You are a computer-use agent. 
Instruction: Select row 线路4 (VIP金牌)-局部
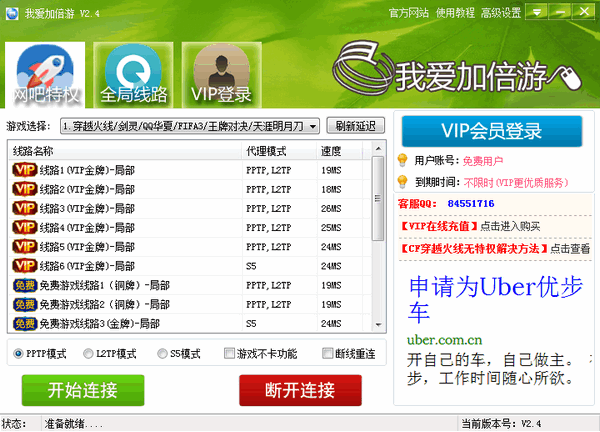(190, 228)
